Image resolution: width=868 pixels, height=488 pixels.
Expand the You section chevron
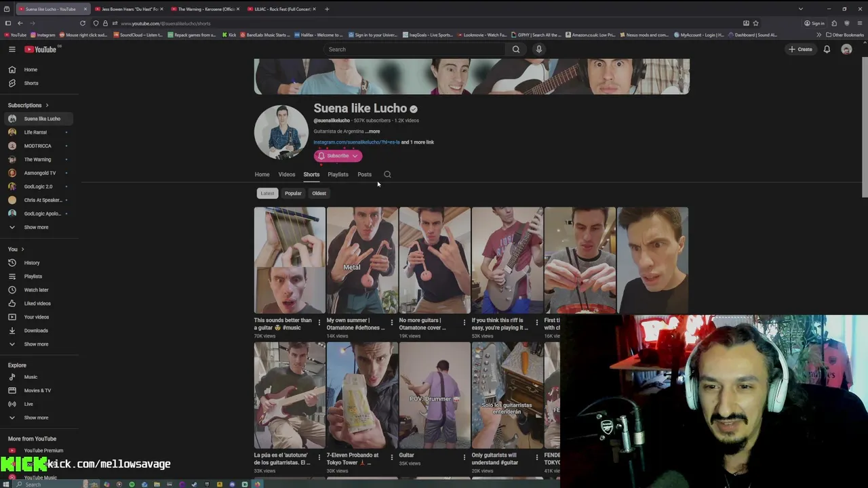[x=22, y=249]
